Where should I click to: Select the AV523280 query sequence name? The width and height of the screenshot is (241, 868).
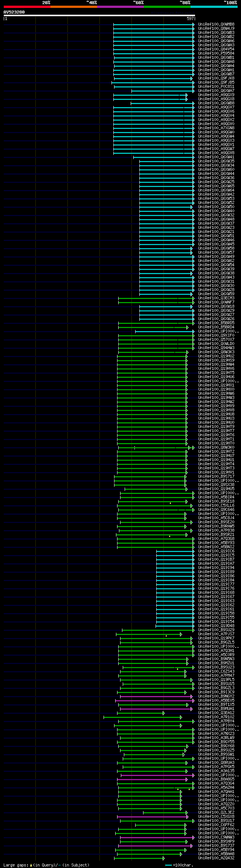[14, 12]
